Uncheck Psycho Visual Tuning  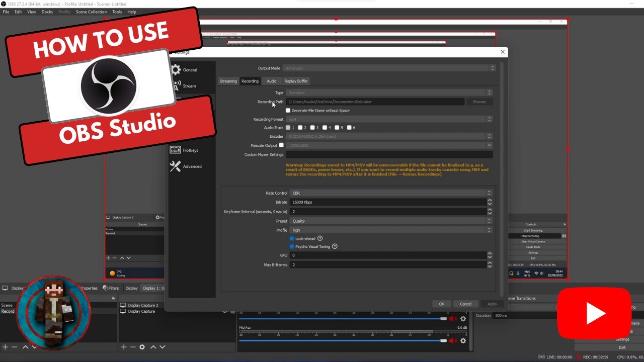tap(292, 246)
